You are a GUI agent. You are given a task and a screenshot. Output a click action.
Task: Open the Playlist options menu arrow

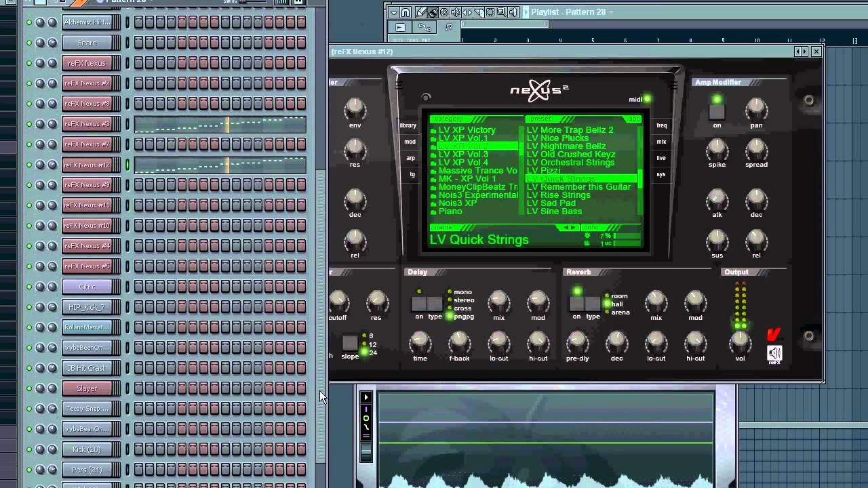[x=394, y=12]
